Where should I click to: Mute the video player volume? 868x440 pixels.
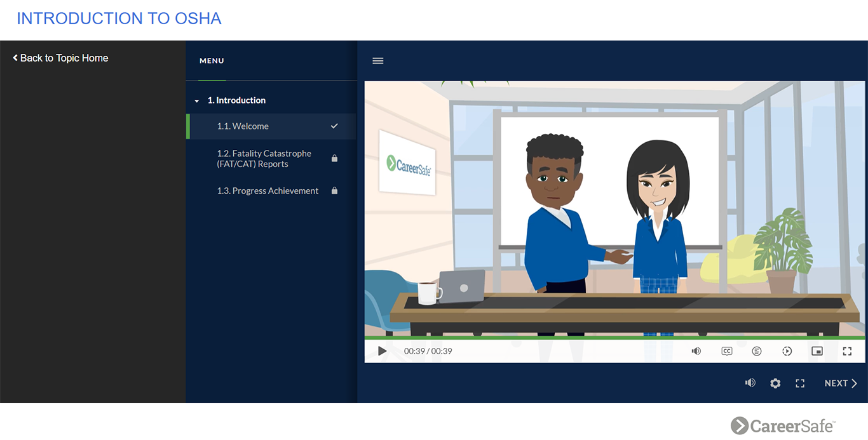pos(696,351)
